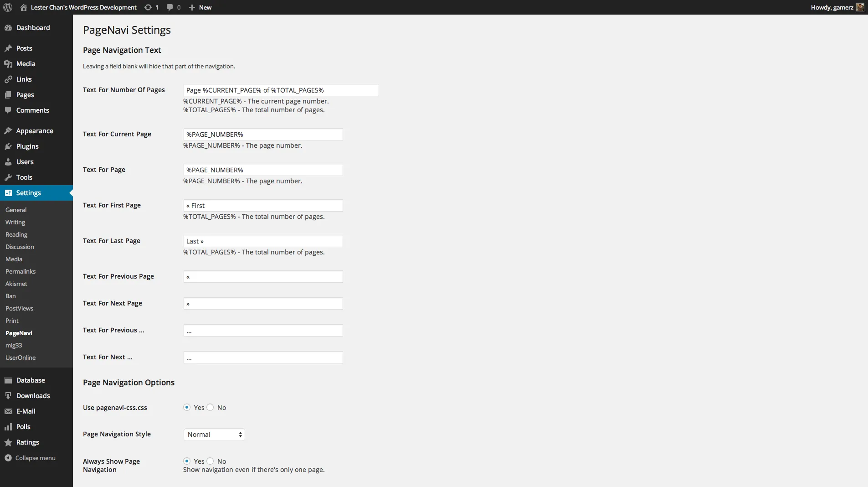Click the Text For Number Of Pages field
Screen dimensions: 868x487
pyautogui.click(x=281, y=90)
